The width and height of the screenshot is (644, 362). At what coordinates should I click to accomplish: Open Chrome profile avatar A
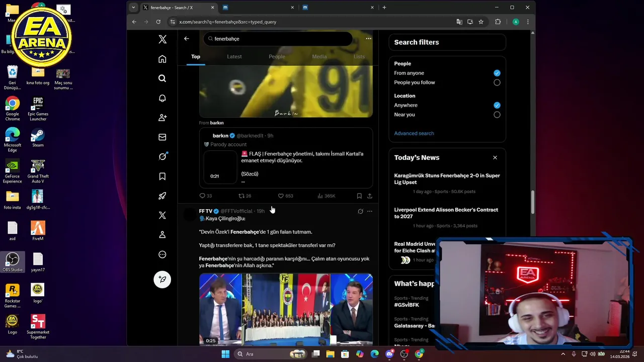(516, 22)
